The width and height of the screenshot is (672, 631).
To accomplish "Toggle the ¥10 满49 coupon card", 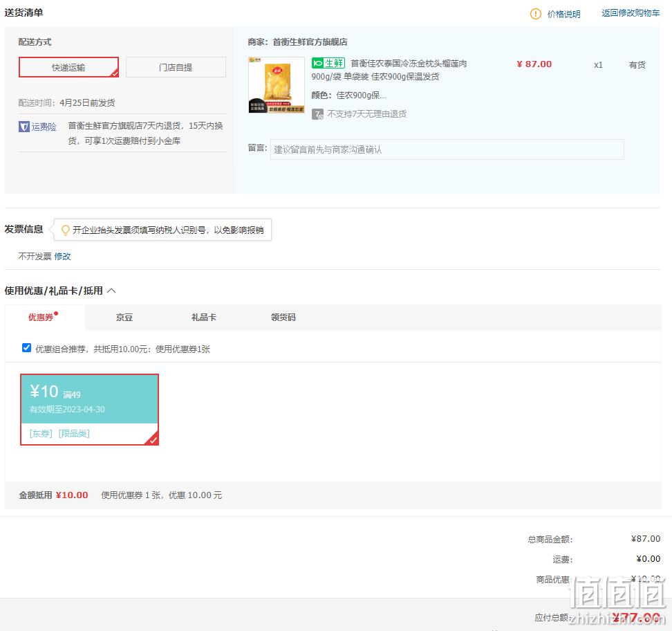I will click(x=90, y=409).
